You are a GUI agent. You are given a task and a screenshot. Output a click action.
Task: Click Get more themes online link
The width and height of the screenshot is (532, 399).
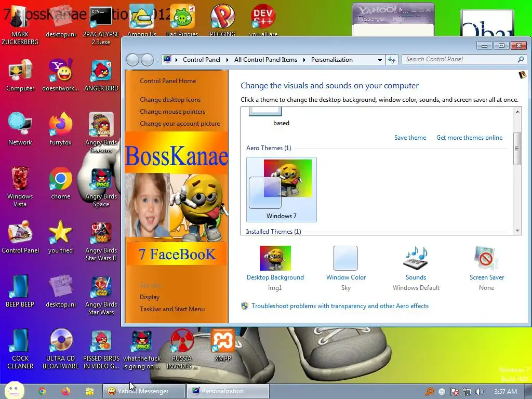coord(469,137)
